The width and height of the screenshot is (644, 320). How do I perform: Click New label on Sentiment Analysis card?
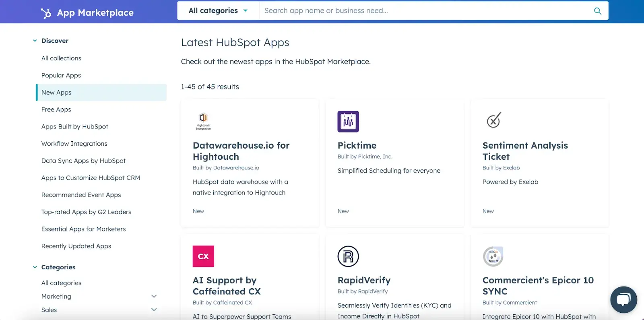(488, 211)
